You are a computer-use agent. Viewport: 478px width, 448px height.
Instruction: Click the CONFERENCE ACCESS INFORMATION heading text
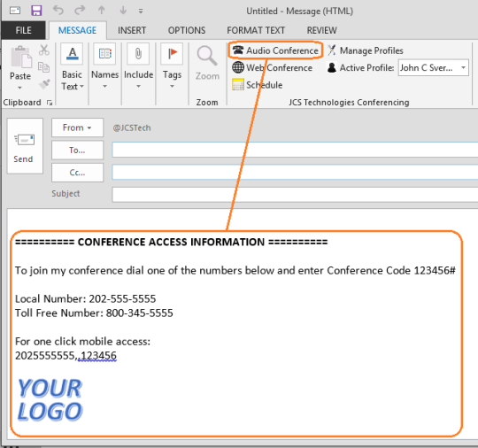(x=171, y=242)
